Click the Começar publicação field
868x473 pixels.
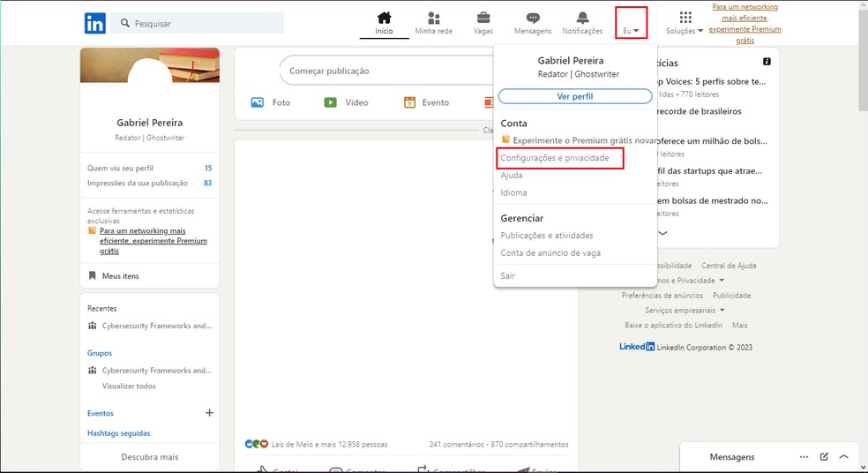point(386,71)
